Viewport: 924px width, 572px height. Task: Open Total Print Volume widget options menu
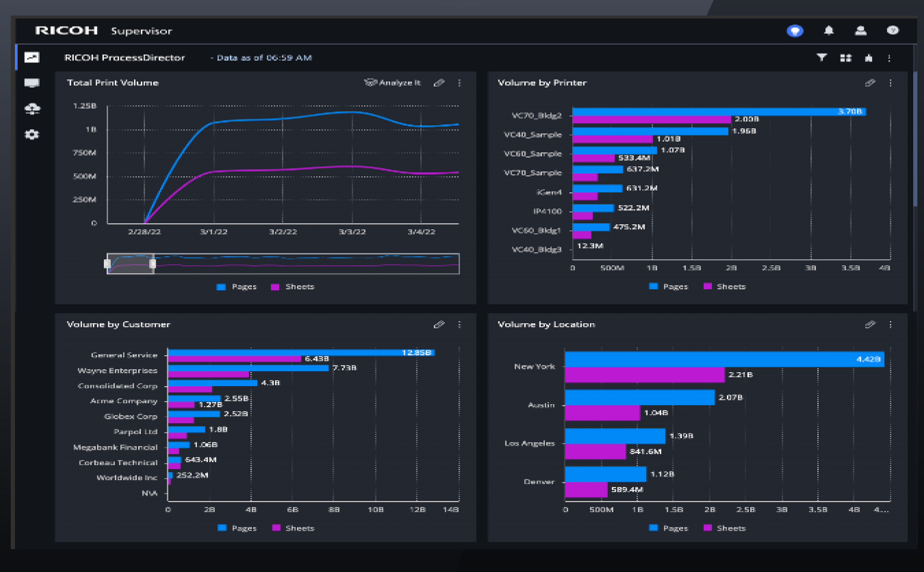coord(459,83)
